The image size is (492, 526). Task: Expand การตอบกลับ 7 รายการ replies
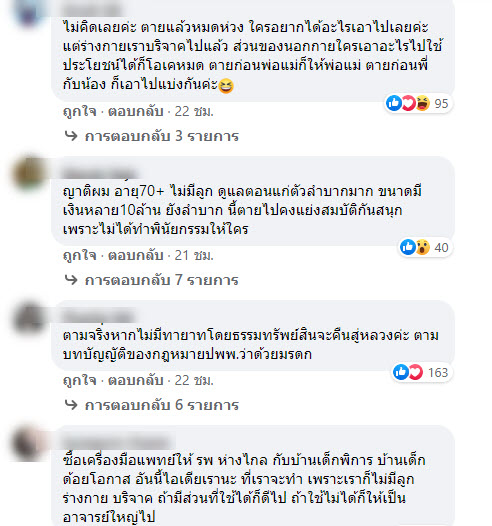point(162,280)
